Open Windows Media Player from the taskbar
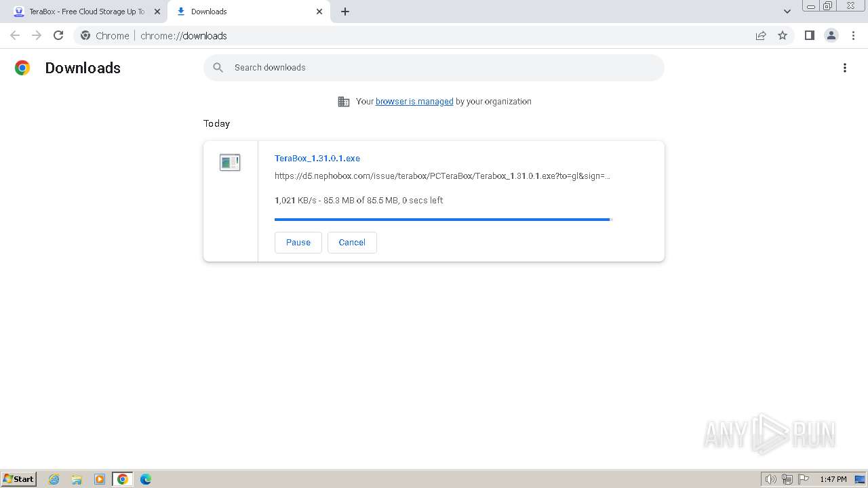This screenshot has width=868, height=488. click(x=100, y=479)
